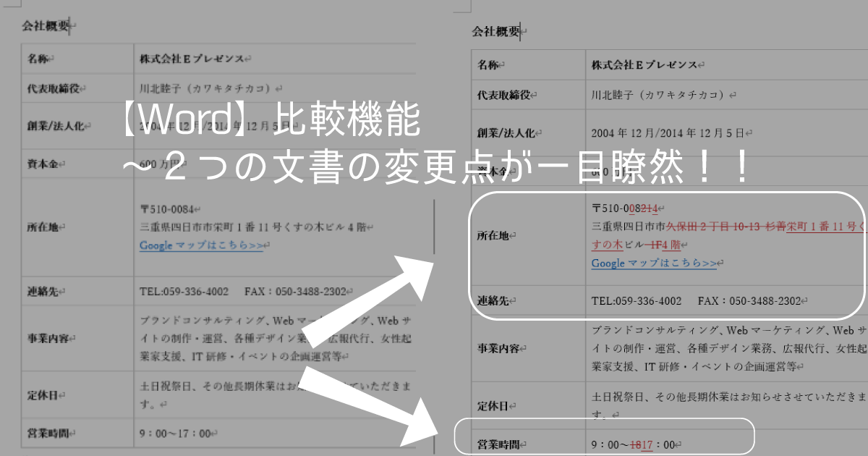Screen dimensions: 868x456
Task: Select 株式会社Eプレゼンス cell in left document
Action: (x=192, y=58)
